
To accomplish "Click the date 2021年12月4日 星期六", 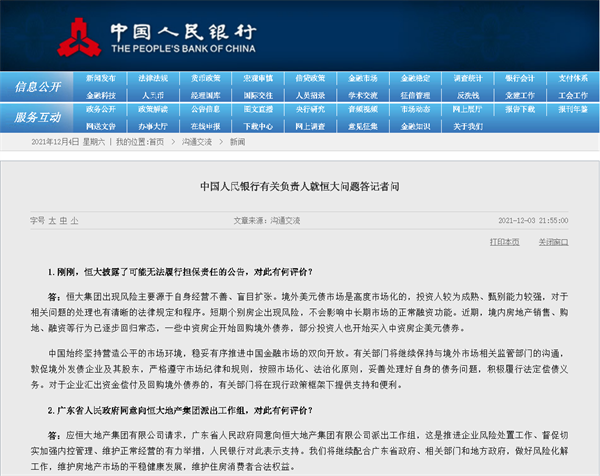I will point(68,142).
